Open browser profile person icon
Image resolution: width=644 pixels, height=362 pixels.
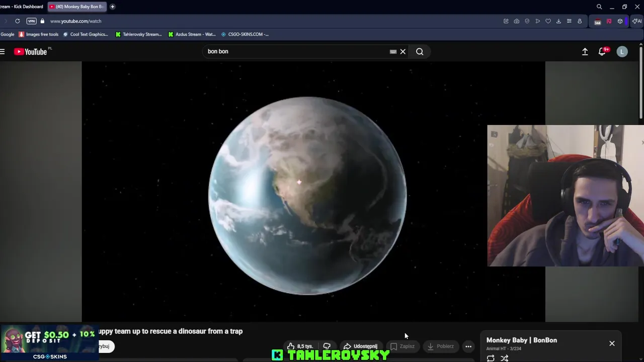click(x=580, y=21)
